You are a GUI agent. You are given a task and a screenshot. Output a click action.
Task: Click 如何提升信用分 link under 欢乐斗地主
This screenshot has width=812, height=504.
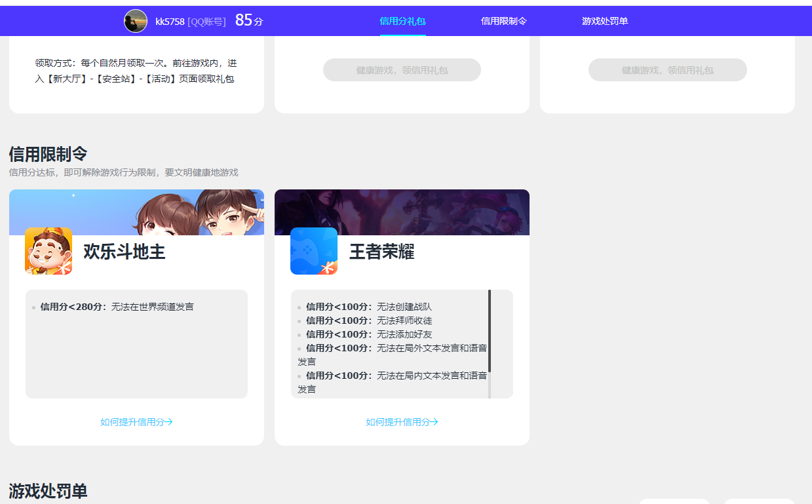tap(136, 422)
